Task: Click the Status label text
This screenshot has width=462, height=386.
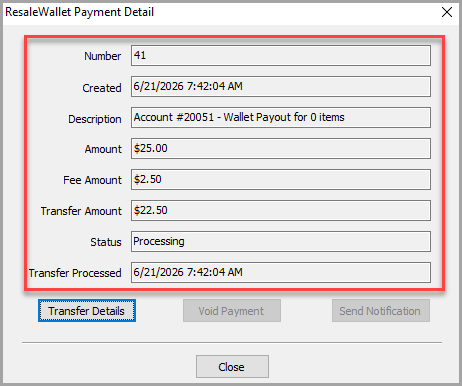Action: point(106,242)
